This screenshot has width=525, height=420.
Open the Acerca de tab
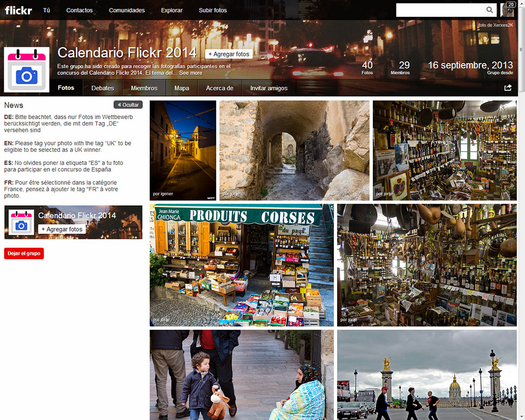pos(219,88)
